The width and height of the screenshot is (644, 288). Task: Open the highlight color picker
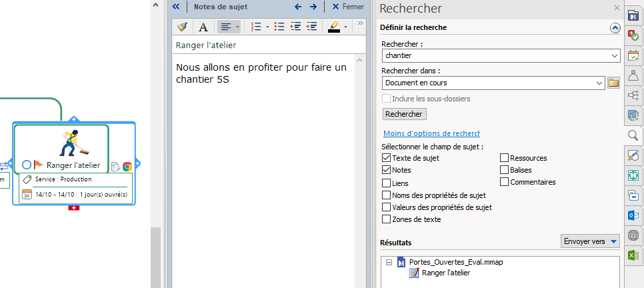345,27
